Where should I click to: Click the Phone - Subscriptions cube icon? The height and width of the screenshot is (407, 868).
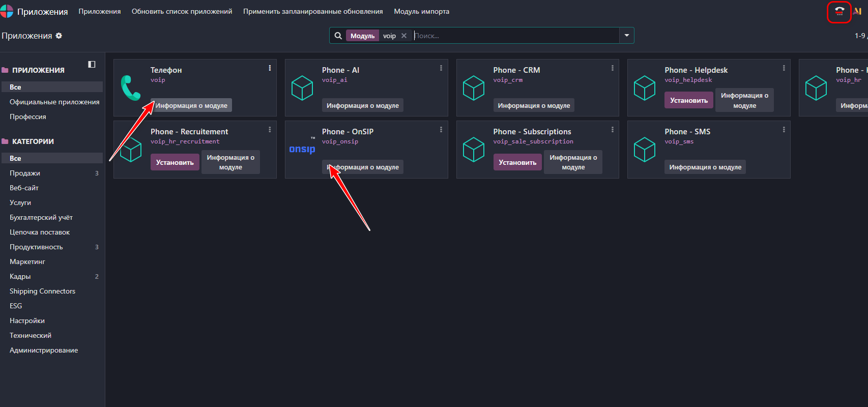[473, 150]
